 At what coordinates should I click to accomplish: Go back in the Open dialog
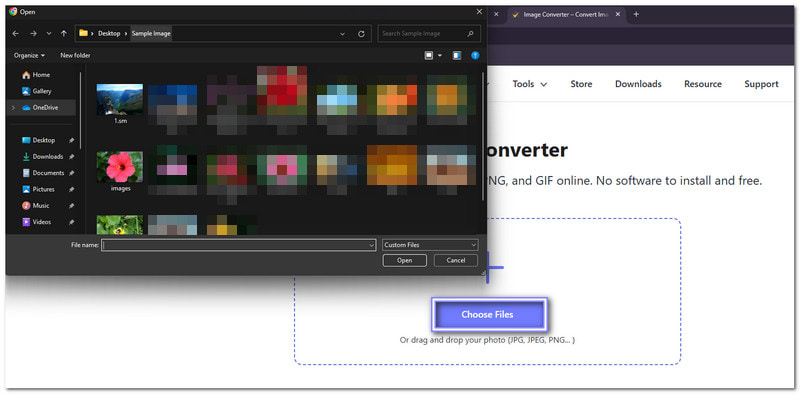point(16,34)
